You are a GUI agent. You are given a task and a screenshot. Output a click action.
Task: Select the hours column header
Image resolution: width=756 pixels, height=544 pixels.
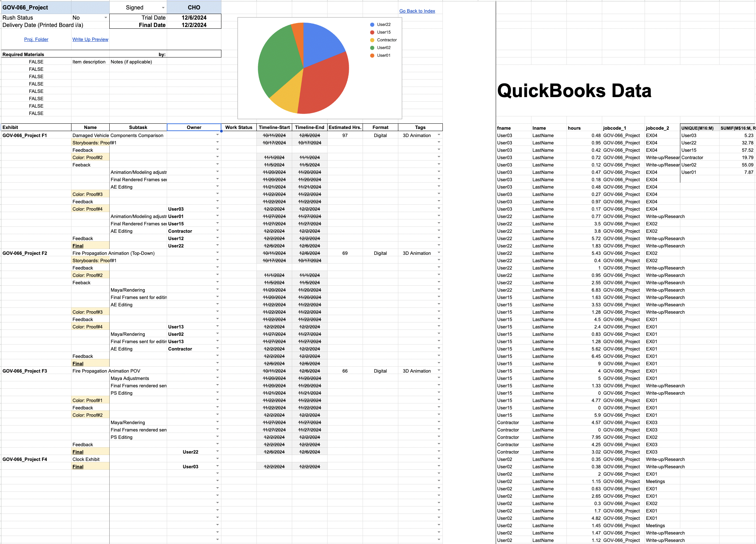point(584,128)
